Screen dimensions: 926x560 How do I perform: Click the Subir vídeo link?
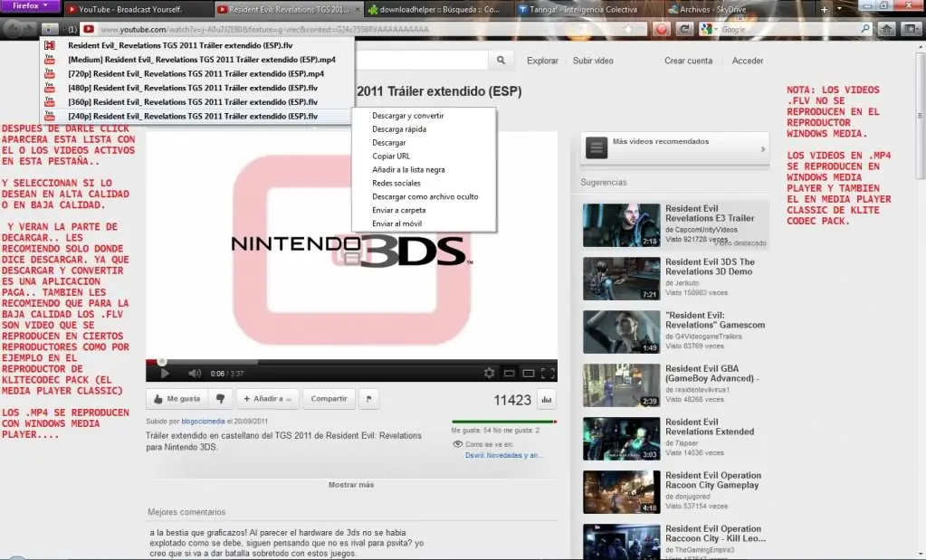[x=593, y=61]
